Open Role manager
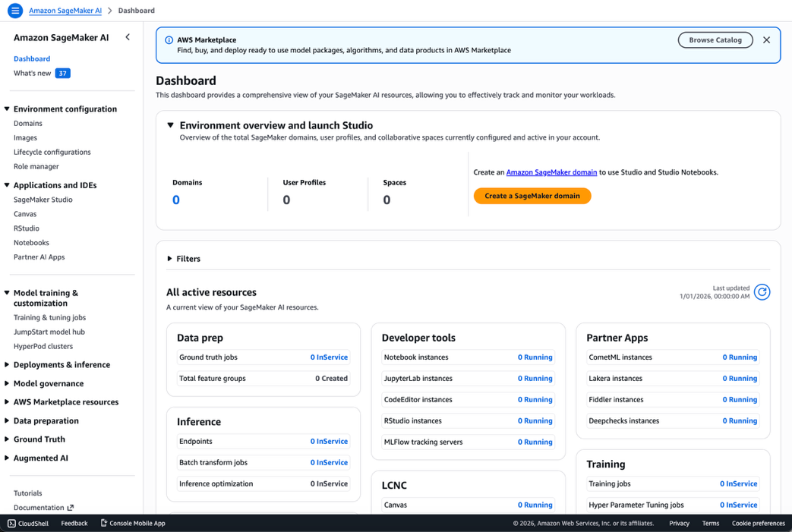 pos(36,166)
